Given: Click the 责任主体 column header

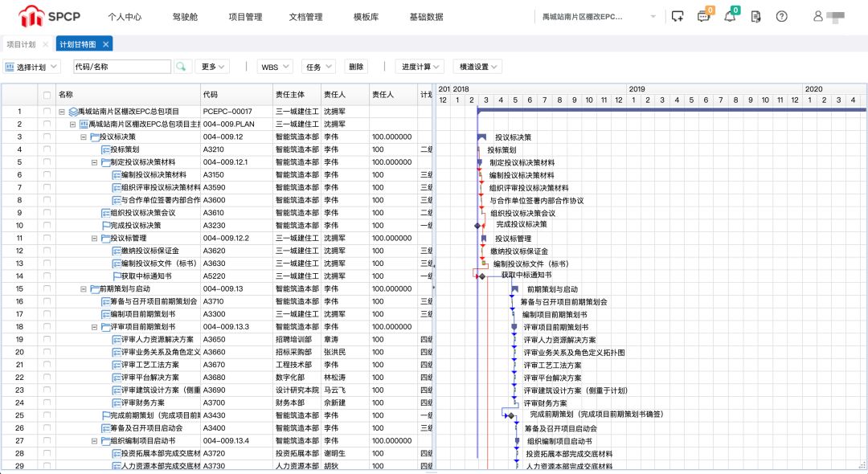Looking at the screenshot, I should point(297,95).
